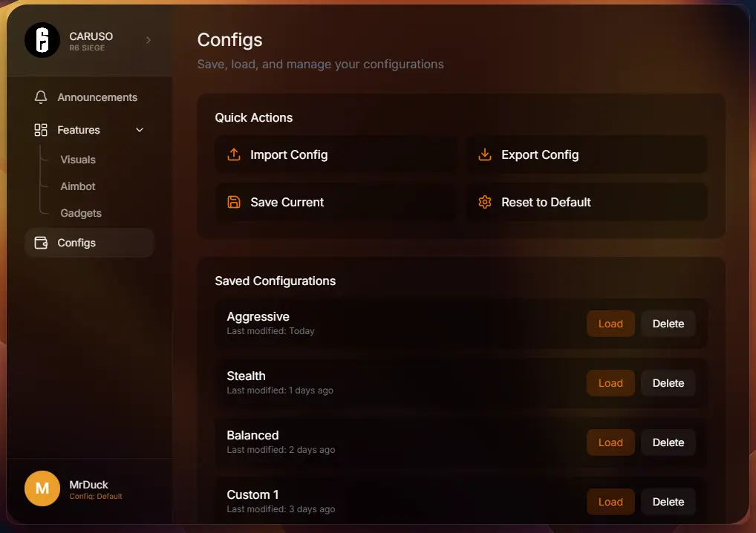This screenshot has height=533, width=756.
Task: Load the Balanced configuration
Action: 610,442
